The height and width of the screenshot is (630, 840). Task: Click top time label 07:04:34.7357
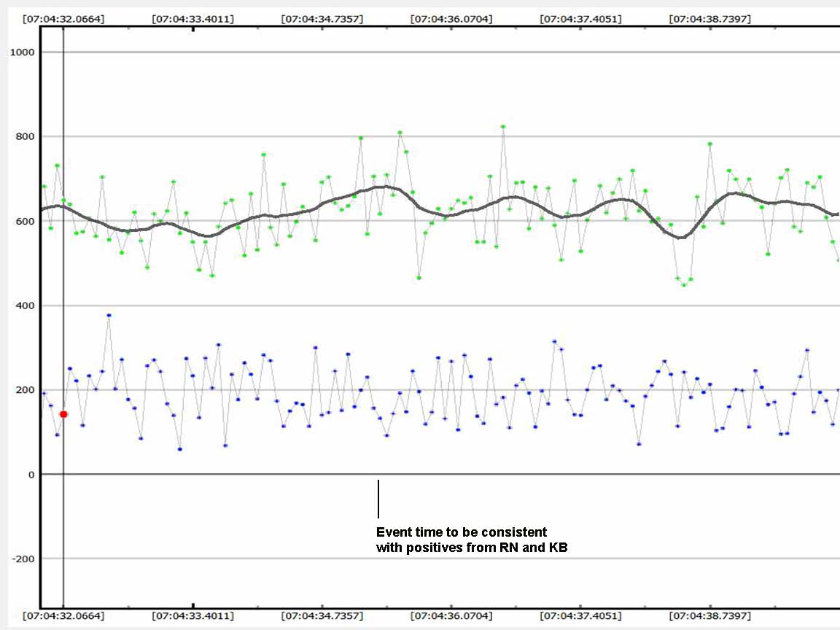322,19
